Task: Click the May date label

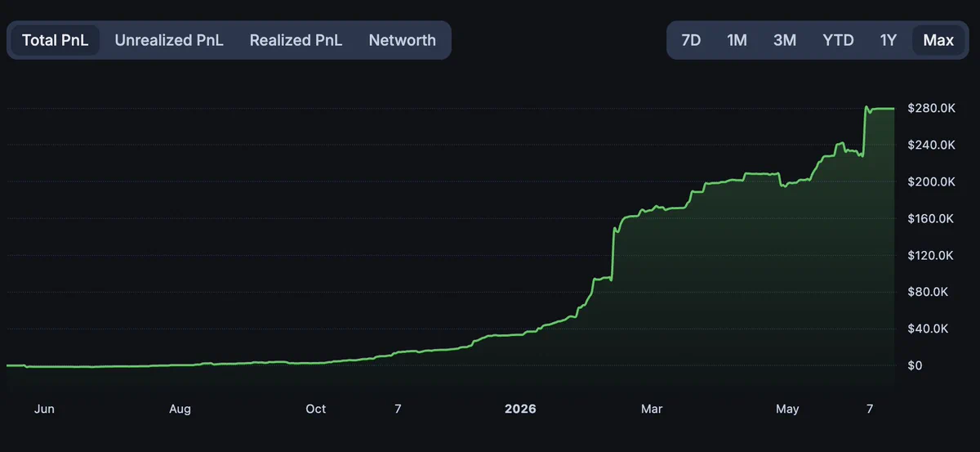Action: click(787, 409)
